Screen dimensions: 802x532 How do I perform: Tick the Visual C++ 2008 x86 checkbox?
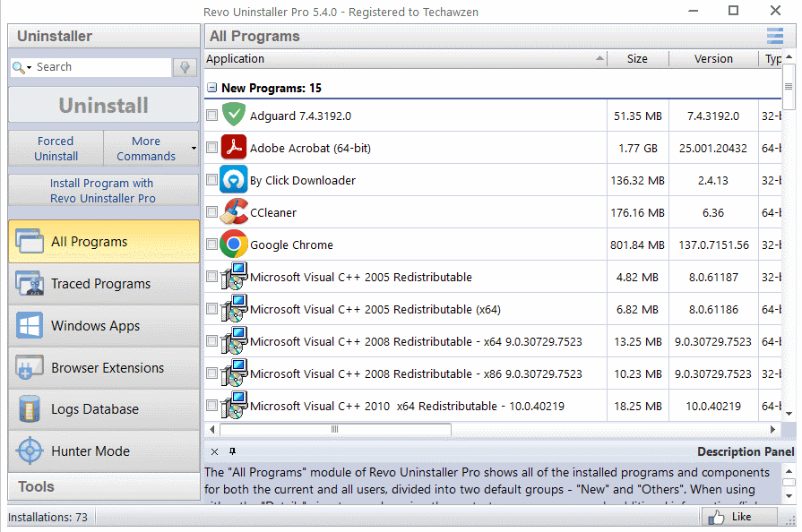tap(211, 373)
